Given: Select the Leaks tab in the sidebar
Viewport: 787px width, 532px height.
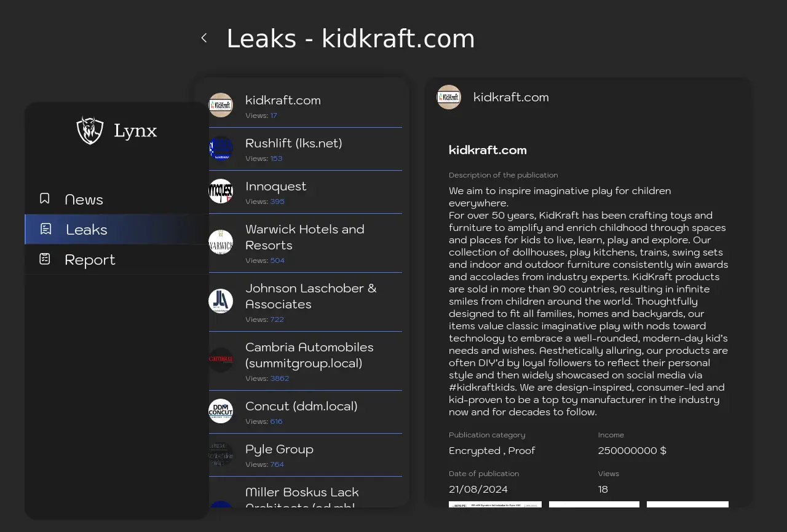Looking at the screenshot, I should (86, 229).
